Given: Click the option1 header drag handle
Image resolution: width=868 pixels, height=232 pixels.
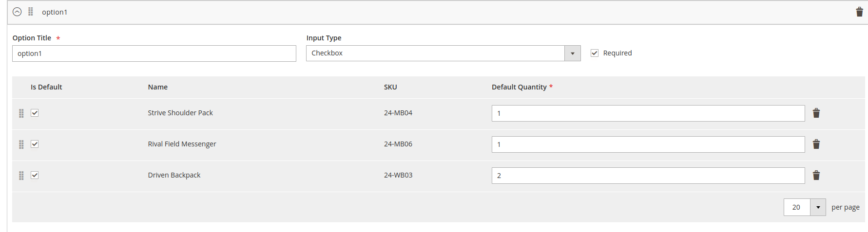Looking at the screenshot, I should pos(31,12).
